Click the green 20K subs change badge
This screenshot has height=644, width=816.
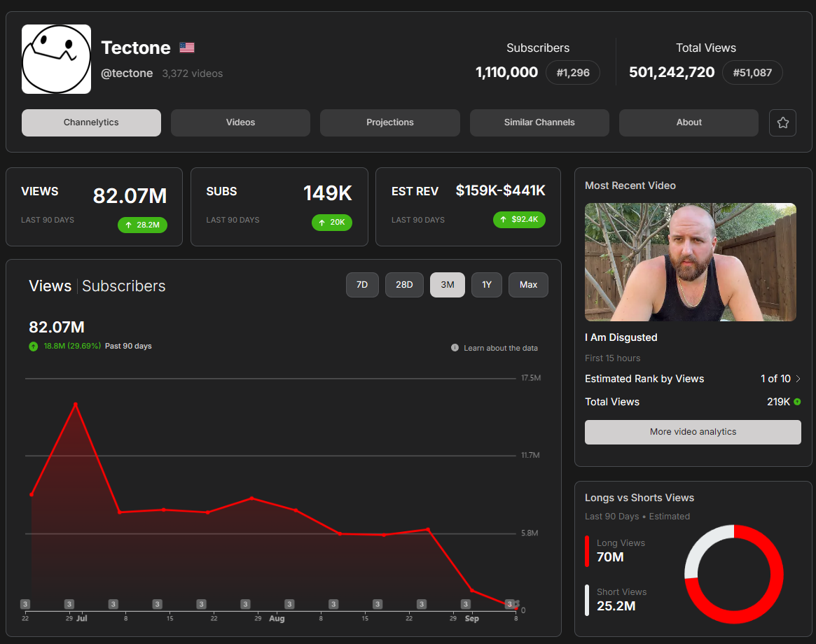(x=332, y=222)
